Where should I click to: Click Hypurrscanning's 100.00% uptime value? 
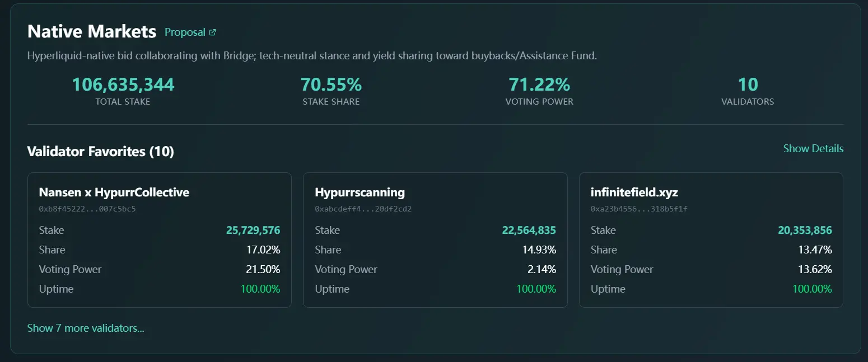click(x=537, y=289)
